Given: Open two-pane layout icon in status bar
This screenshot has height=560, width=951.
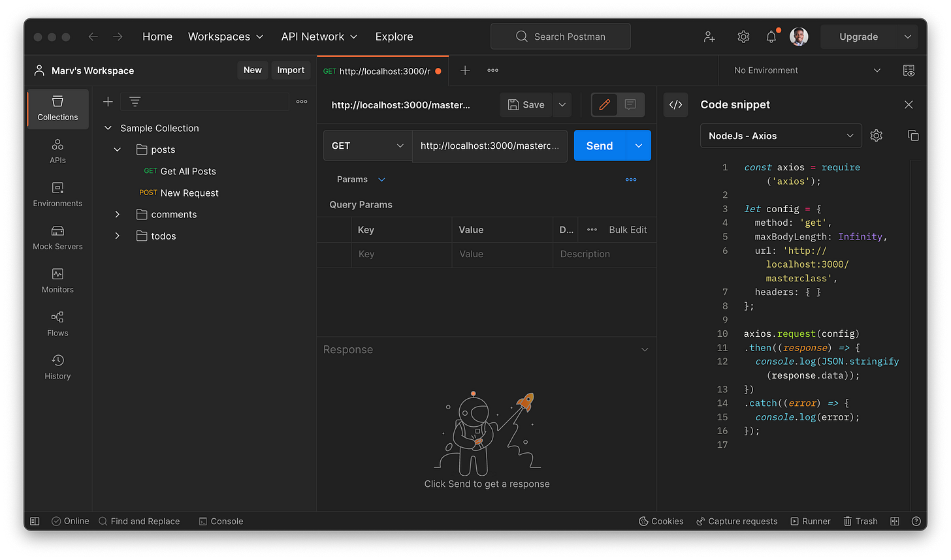Looking at the screenshot, I should pos(895,521).
